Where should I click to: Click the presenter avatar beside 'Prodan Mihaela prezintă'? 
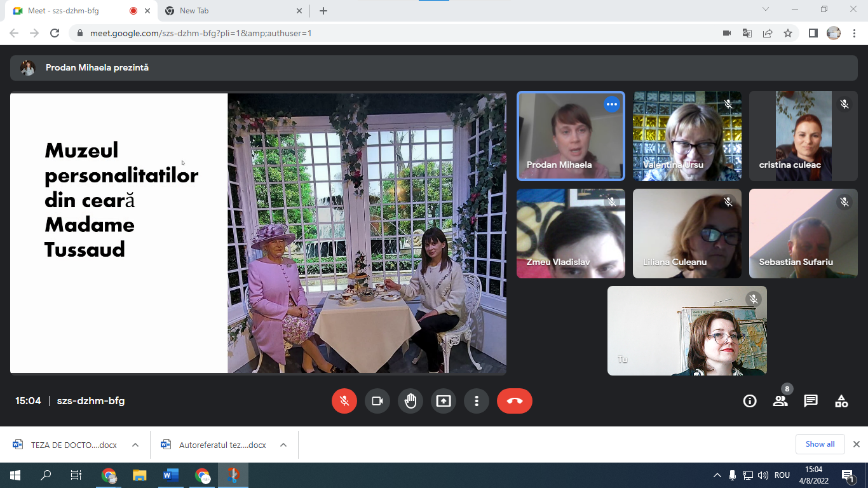[x=27, y=68]
